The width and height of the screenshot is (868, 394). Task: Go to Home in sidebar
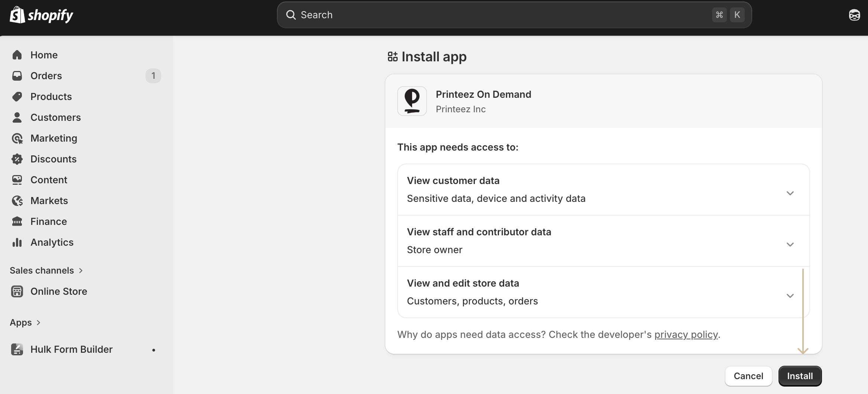[86, 55]
